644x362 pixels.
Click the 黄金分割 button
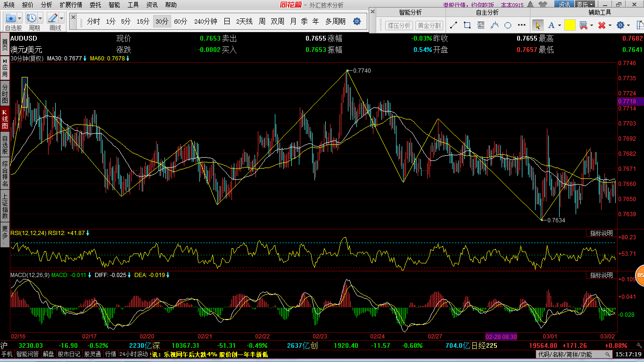(x=429, y=25)
